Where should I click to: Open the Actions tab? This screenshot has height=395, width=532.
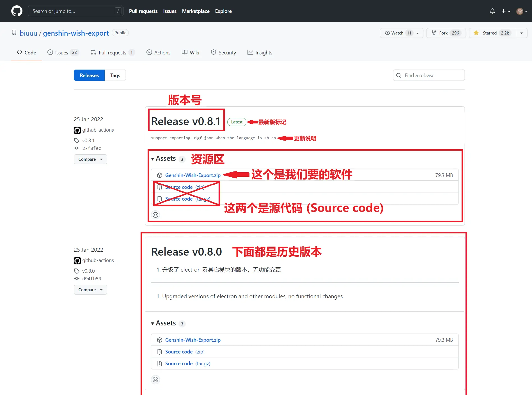(x=159, y=52)
